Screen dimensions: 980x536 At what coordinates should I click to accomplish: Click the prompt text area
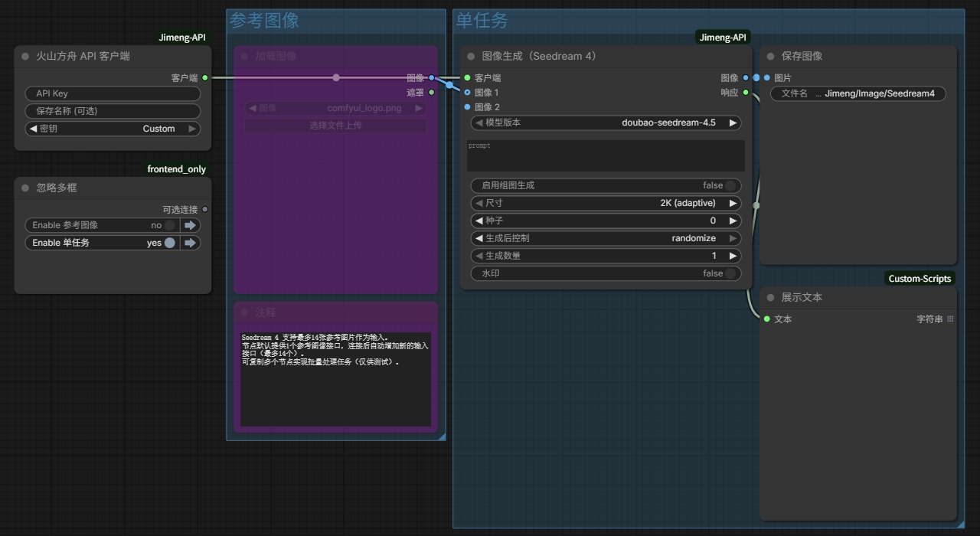click(x=606, y=155)
